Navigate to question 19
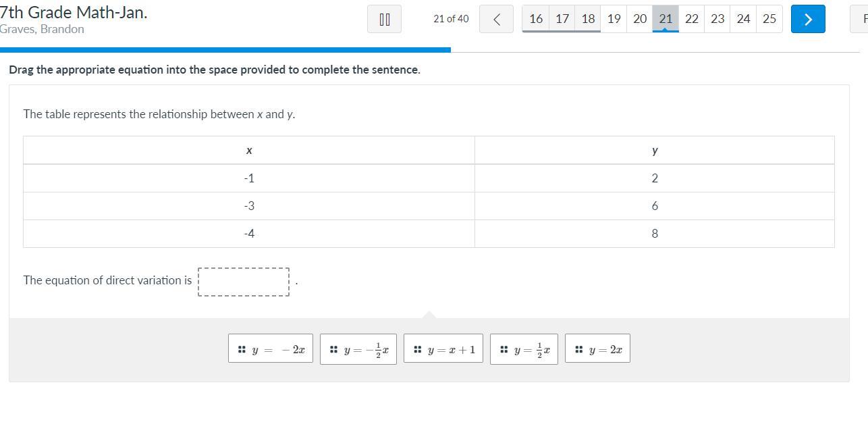This screenshot has height=439, width=868. (614, 19)
